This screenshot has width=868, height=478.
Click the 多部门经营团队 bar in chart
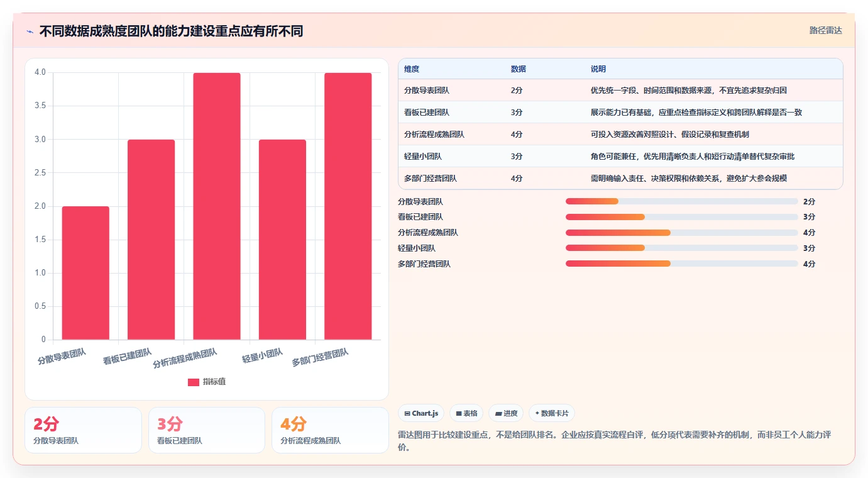coord(348,206)
